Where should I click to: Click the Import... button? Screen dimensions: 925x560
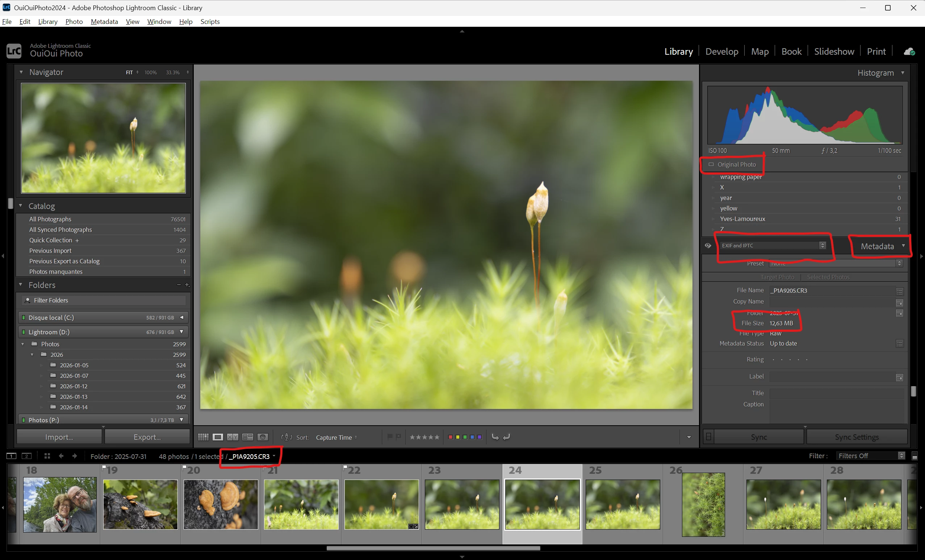tap(59, 437)
